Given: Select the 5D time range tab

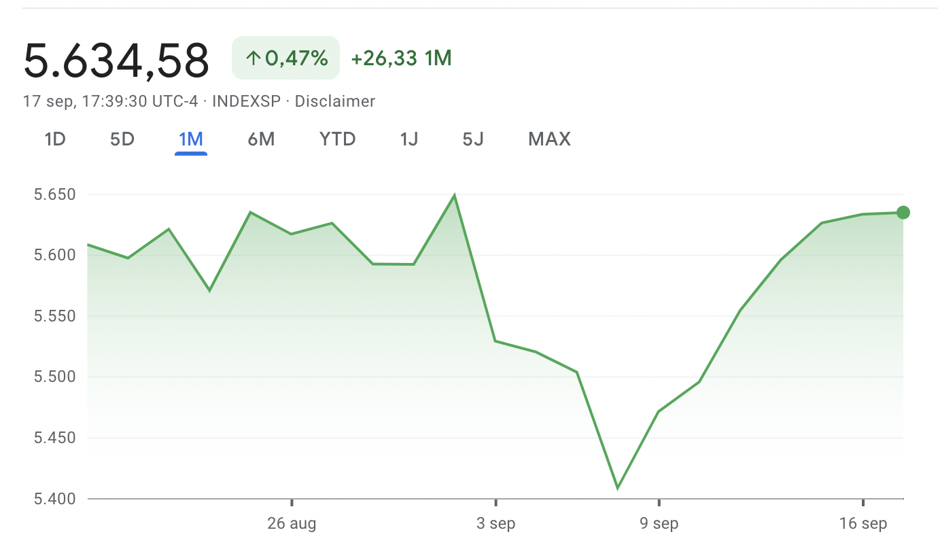Looking at the screenshot, I should point(122,139).
